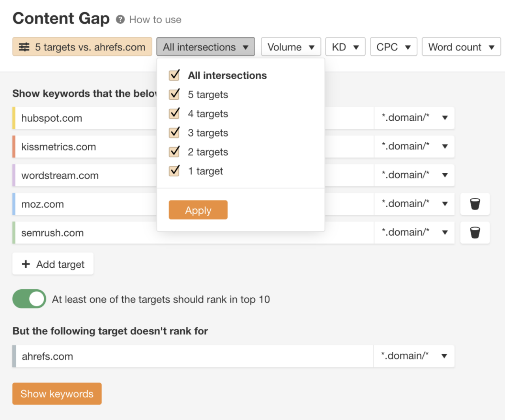Open the Volume filter dropdown

pos(291,47)
